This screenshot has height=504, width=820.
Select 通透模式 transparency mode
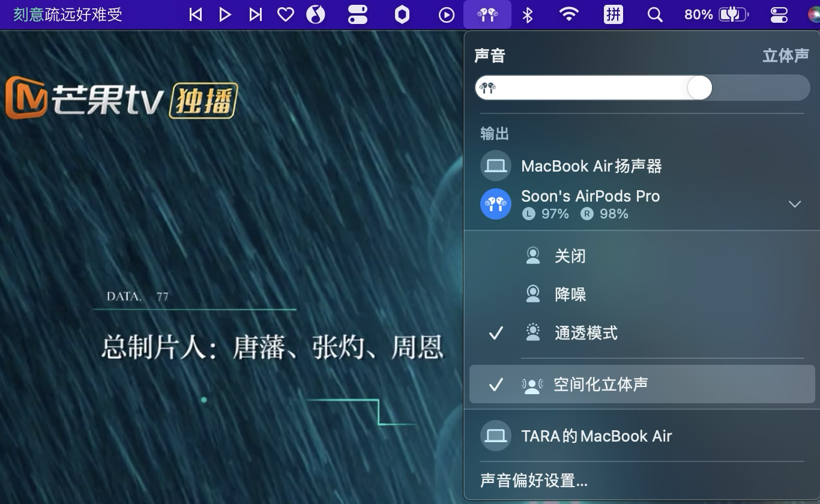pyautogui.click(x=585, y=333)
